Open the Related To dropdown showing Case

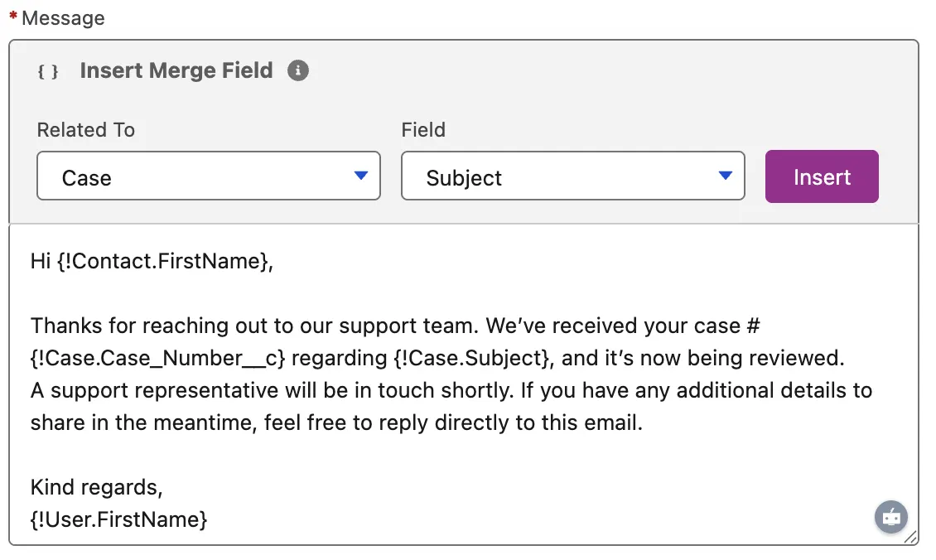[x=208, y=176]
